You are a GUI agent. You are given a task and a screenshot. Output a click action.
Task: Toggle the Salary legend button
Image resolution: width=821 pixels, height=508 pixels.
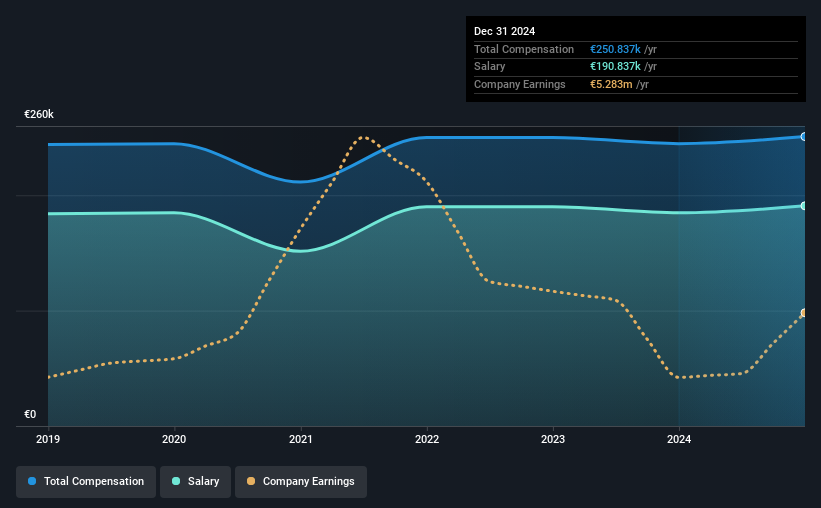195,482
